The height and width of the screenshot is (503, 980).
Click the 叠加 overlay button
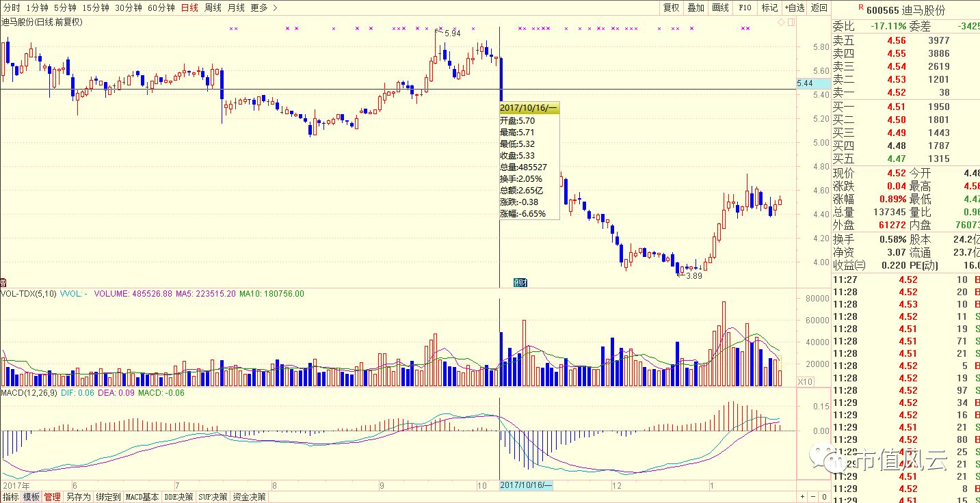point(696,8)
